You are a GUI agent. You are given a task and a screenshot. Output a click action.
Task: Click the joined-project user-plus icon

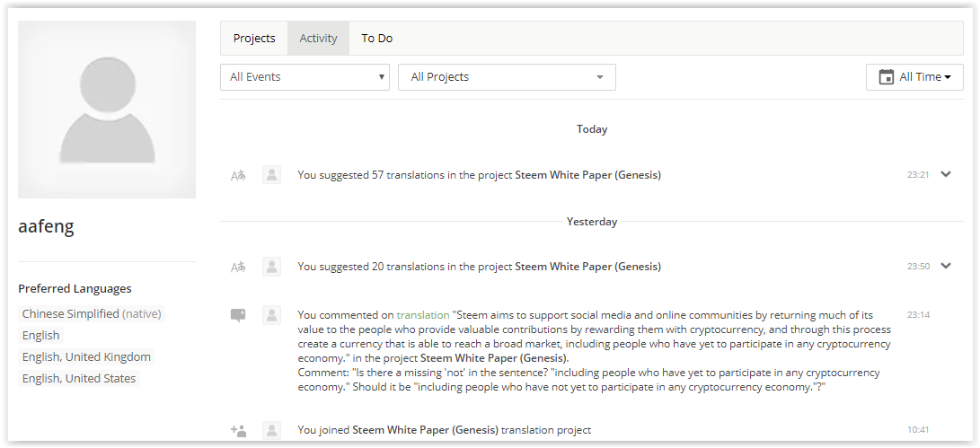pos(238,431)
